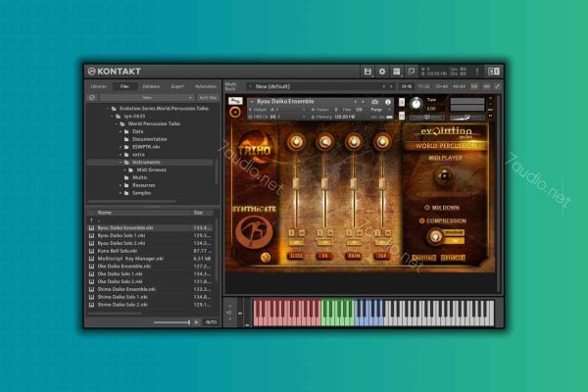Switch to the Expert tab
Screen dimensions: 588x392
pos(177,86)
